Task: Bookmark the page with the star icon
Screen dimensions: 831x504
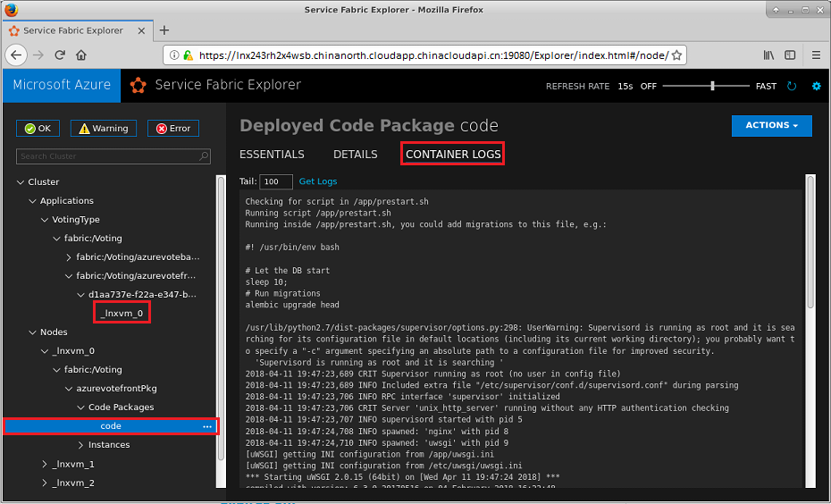Action: point(677,55)
